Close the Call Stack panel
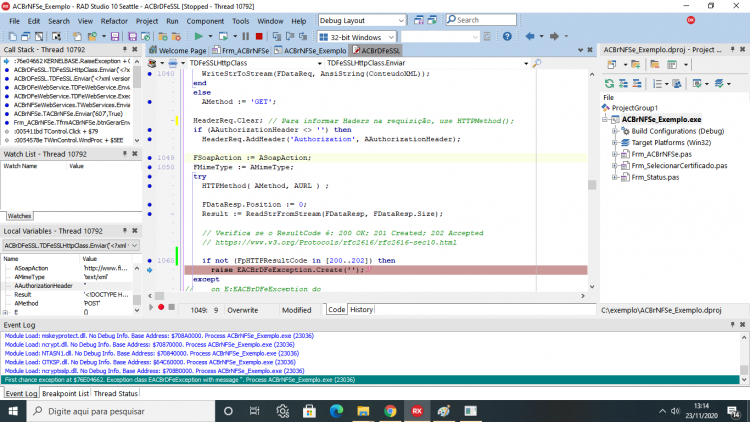The image size is (750, 422). point(135,49)
